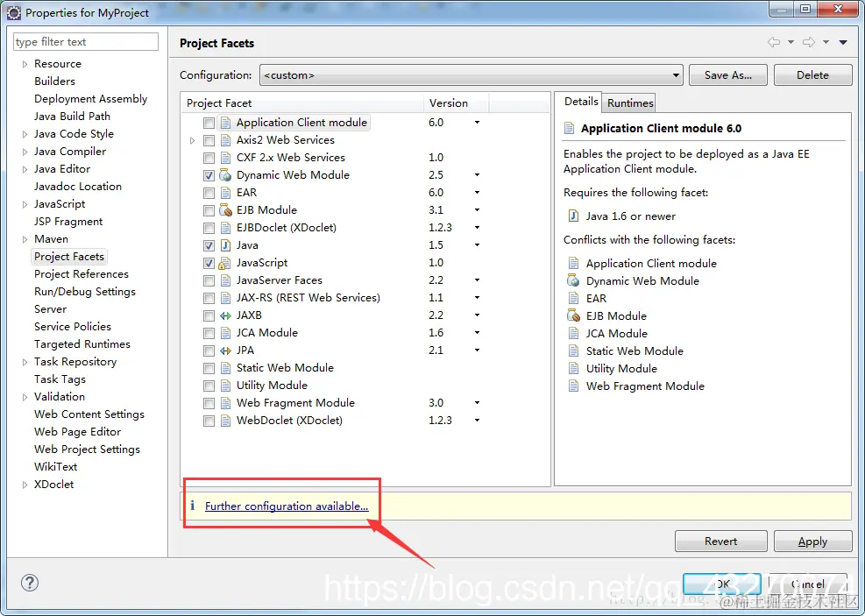Click the back navigation arrow icon

click(x=774, y=42)
